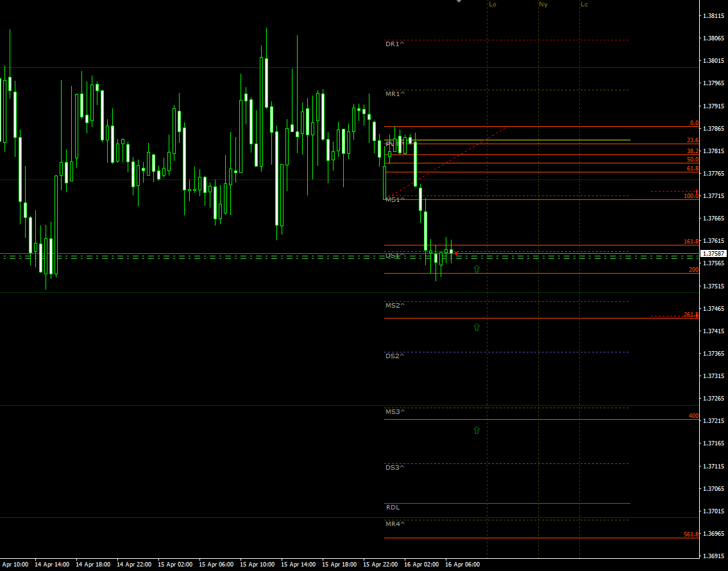Click the DS3^ pivot level label

pyautogui.click(x=394, y=468)
